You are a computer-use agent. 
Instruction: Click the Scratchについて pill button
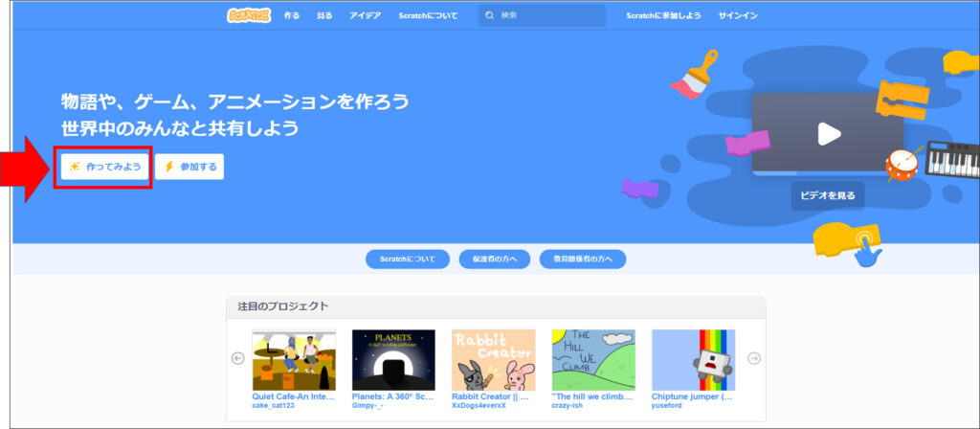coord(408,259)
